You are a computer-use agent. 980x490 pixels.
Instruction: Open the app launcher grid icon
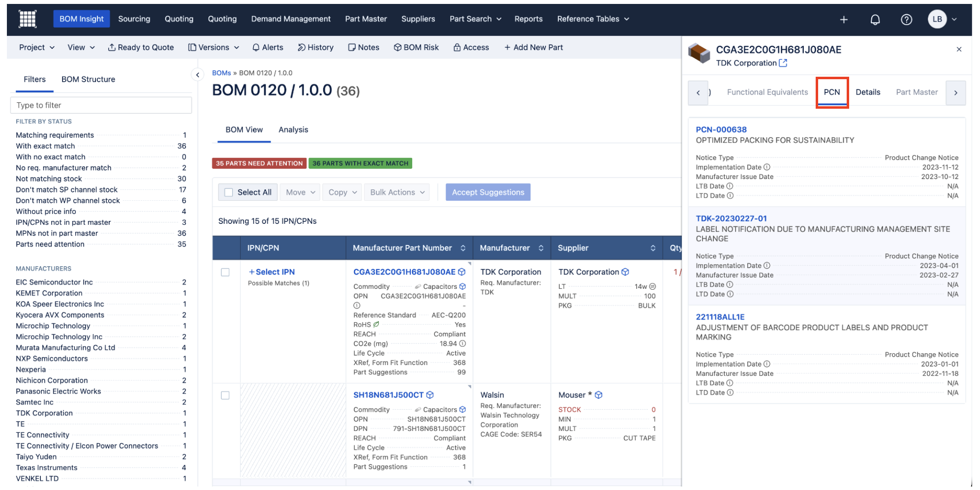pyautogui.click(x=28, y=19)
